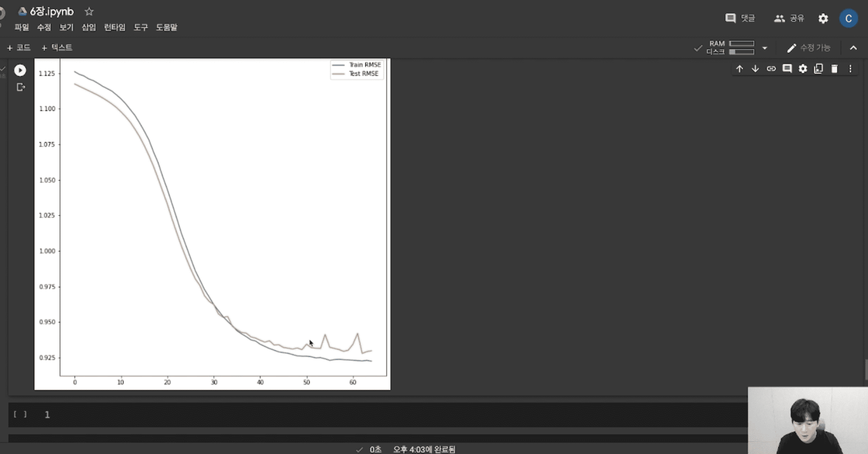Viewport: 868px width, 454px height.
Task: Open the 파일 menu
Action: click(x=22, y=27)
